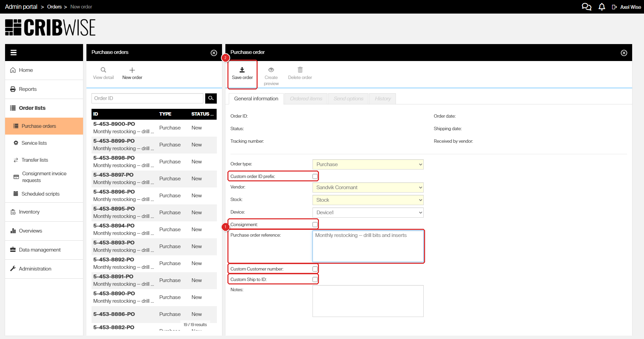Click into the Notes text area
Viewport: 644px width, 339px height.
(x=368, y=301)
